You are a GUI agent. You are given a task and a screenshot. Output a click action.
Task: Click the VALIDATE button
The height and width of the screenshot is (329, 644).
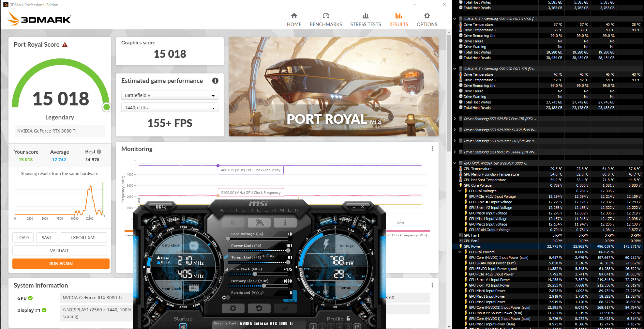[60, 251]
